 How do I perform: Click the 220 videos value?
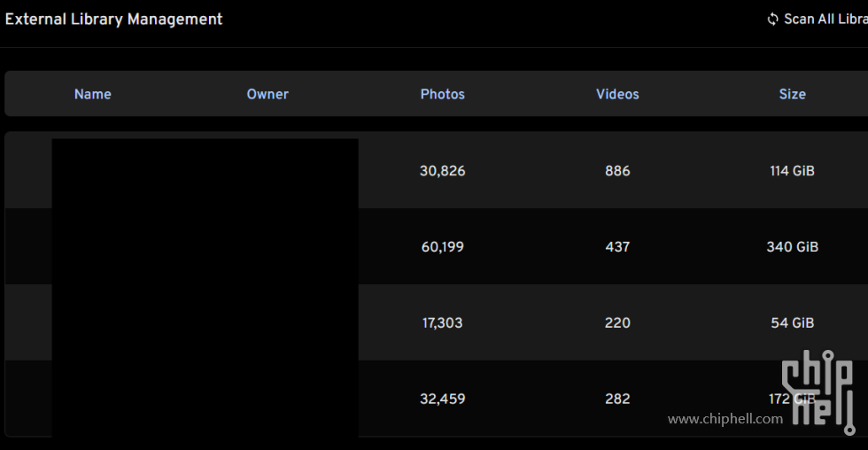point(617,322)
